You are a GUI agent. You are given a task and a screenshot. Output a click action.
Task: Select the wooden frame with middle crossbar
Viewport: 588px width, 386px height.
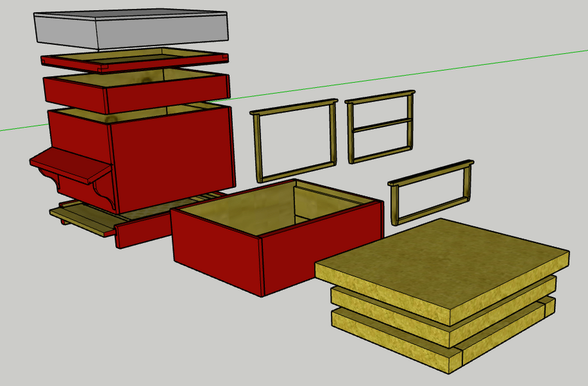click(380, 126)
